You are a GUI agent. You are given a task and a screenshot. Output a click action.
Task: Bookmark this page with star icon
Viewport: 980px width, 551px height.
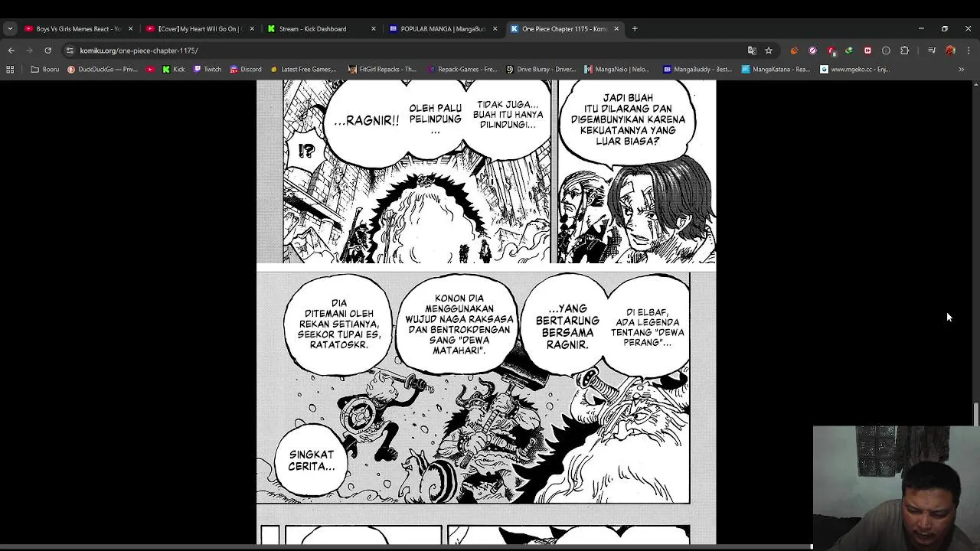[769, 51]
